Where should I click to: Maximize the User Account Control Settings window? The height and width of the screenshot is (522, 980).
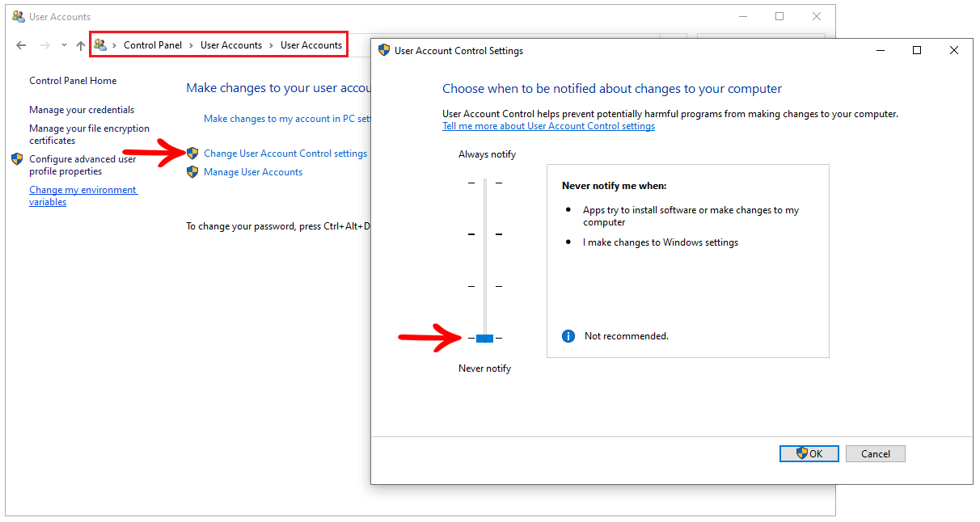tap(917, 50)
